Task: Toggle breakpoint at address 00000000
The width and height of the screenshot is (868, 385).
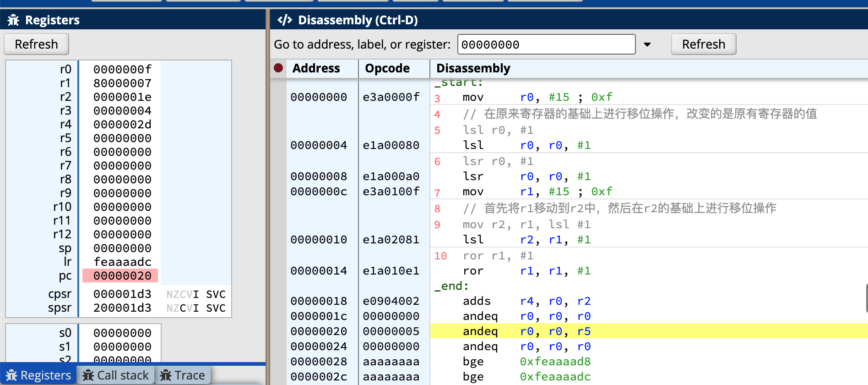Action: click(x=278, y=97)
